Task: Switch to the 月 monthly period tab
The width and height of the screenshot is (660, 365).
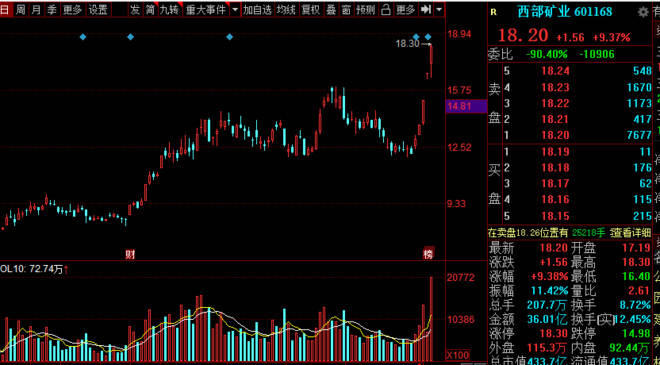Action: 36,9
